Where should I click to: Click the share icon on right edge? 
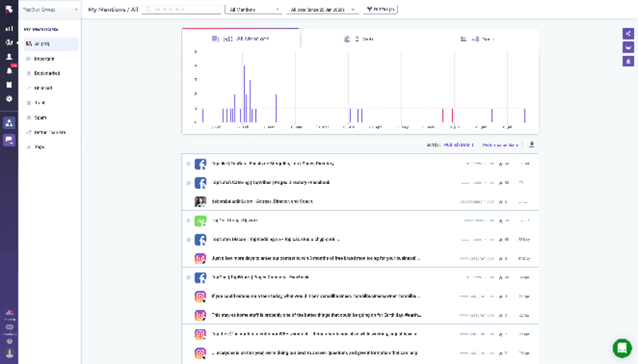click(628, 33)
